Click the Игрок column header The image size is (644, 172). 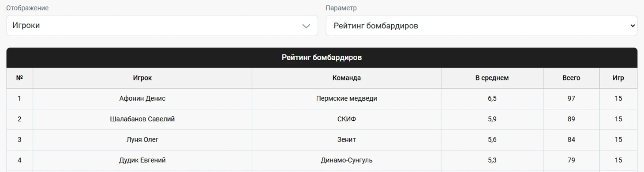click(x=142, y=78)
